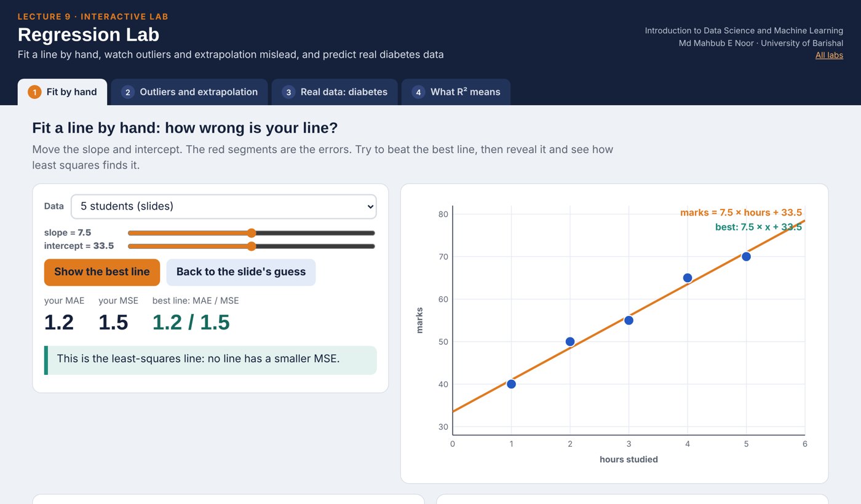Click "Back to the slide's guess" button
This screenshot has height=504, width=861.
[241, 272]
